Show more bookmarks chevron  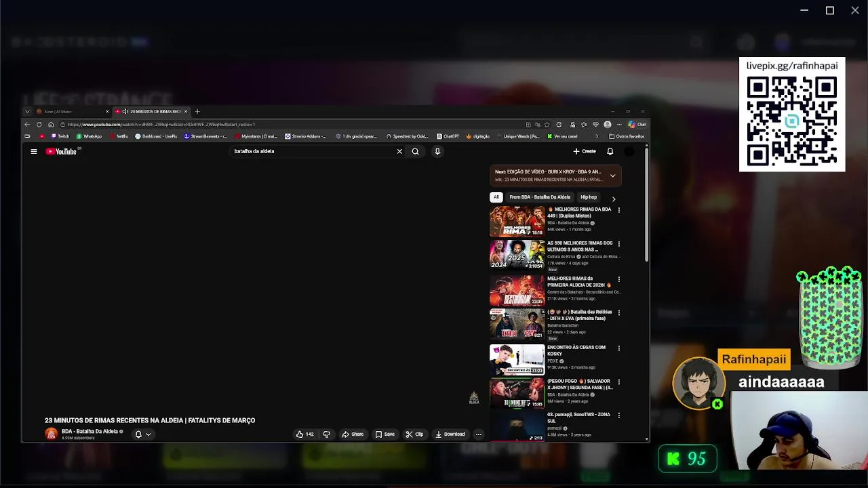[597, 136]
